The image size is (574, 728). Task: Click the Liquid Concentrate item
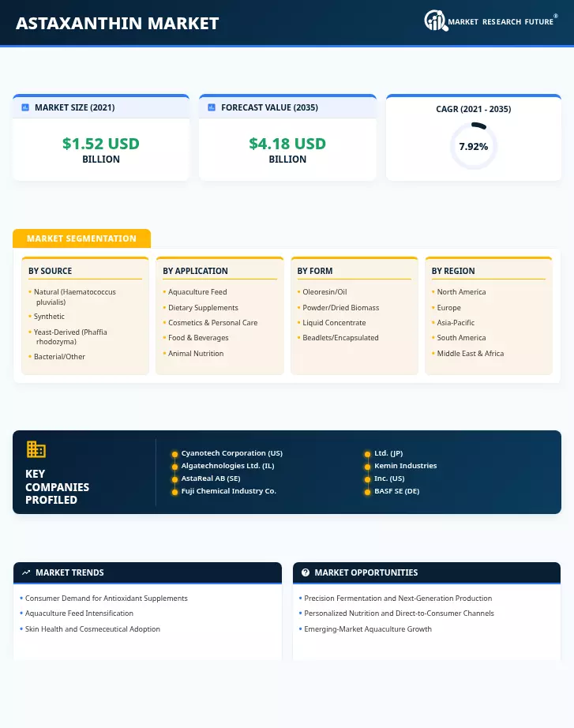(334, 322)
